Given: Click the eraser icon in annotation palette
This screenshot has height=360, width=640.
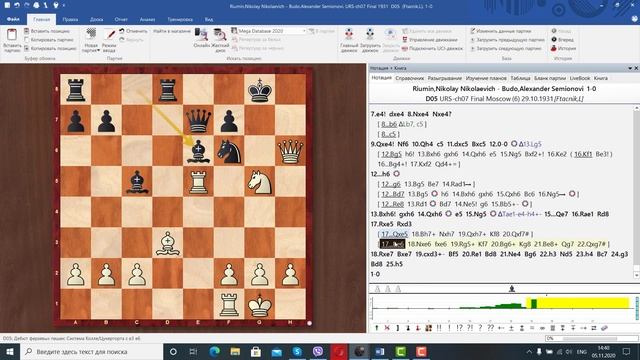Looking at the screenshot, I should 604,328.
